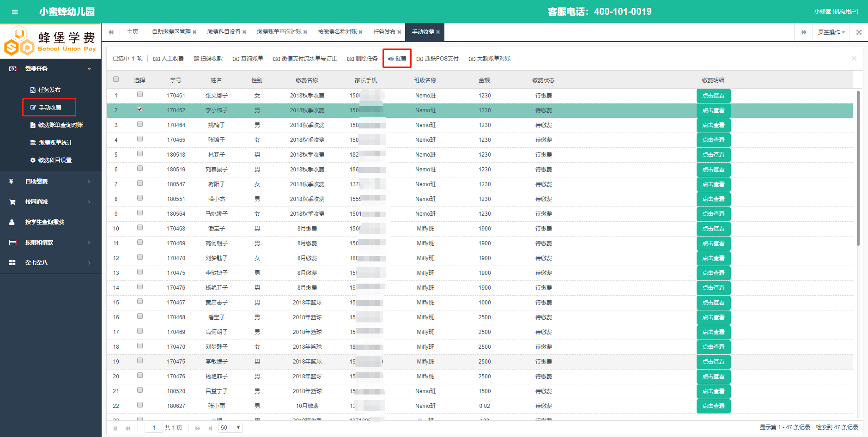Viewport: 868px width, 437px height.
Task: Open 缴费账单统计 in the sidebar
Action: (x=51, y=143)
